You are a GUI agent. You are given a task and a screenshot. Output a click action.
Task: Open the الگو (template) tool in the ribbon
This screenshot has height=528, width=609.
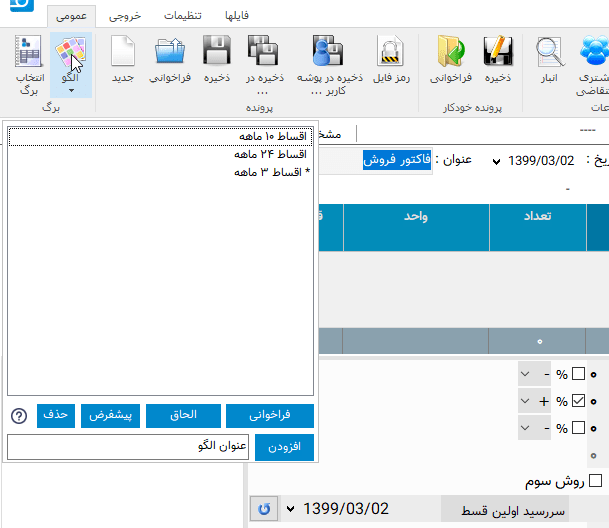coord(71,64)
